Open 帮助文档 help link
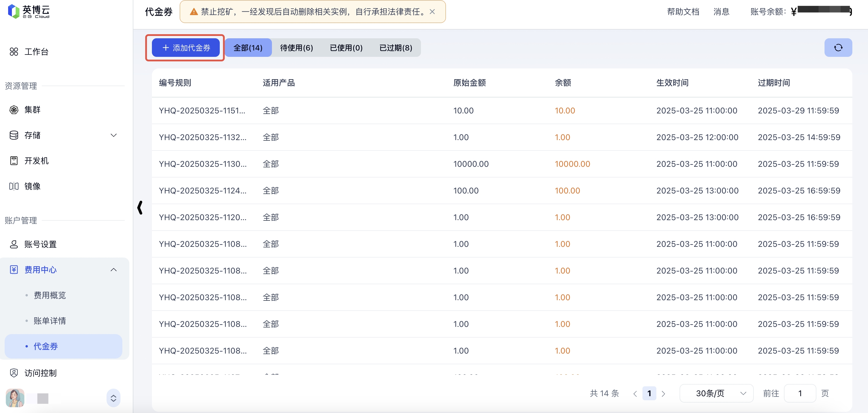The image size is (868, 413). click(x=683, y=12)
